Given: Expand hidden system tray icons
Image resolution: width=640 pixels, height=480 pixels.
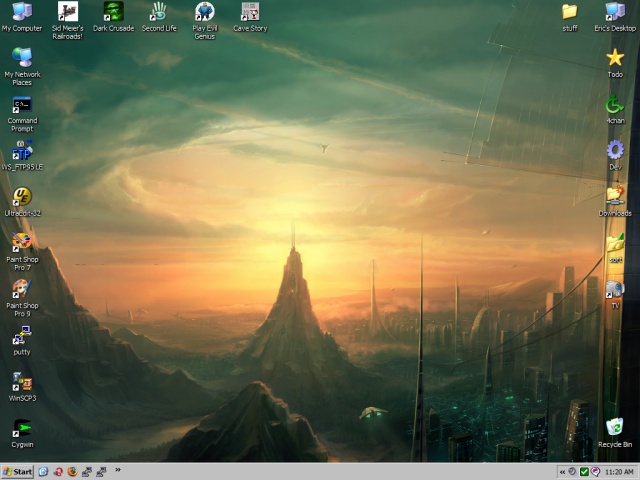Looking at the screenshot, I should 562,472.
